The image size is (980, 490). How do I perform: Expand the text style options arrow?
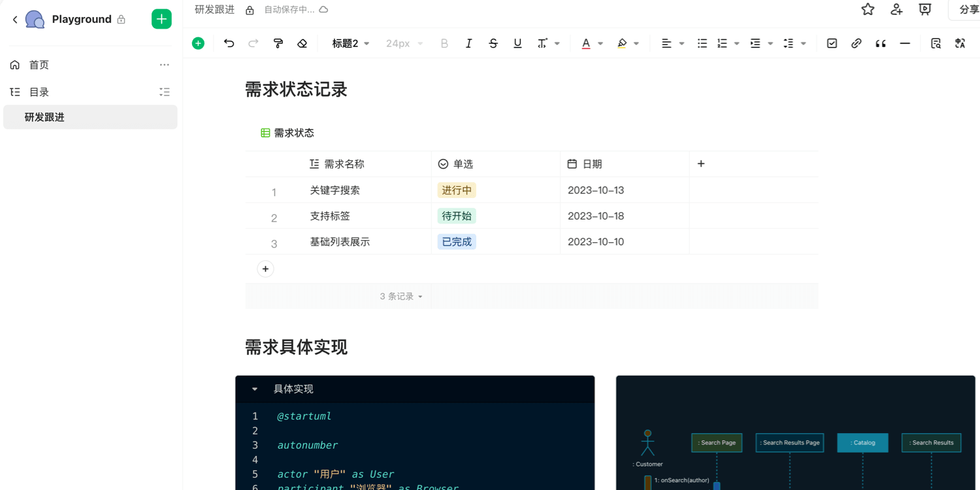(x=557, y=44)
